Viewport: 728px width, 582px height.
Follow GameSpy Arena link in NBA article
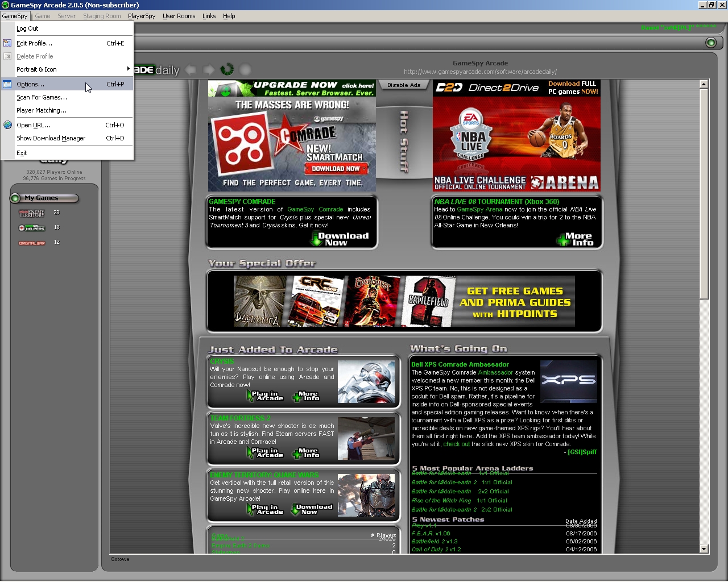pyautogui.click(x=479, y=209)
